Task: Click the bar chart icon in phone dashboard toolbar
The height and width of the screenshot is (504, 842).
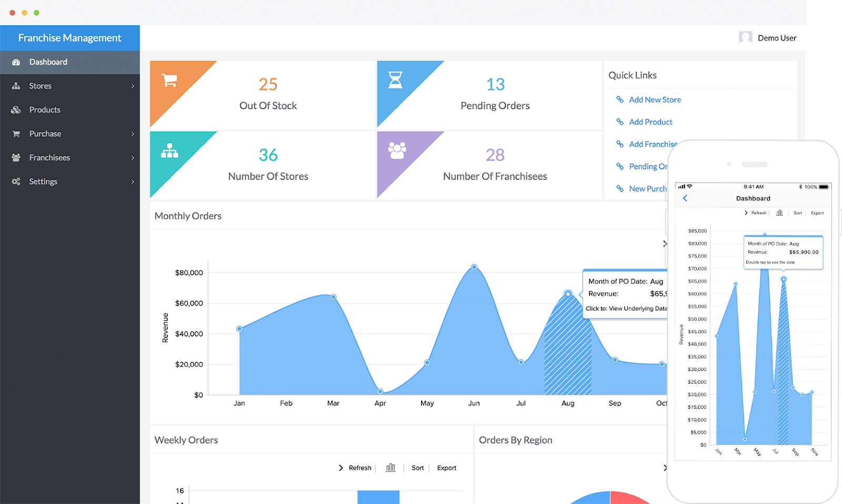Action: pos(779,213)
